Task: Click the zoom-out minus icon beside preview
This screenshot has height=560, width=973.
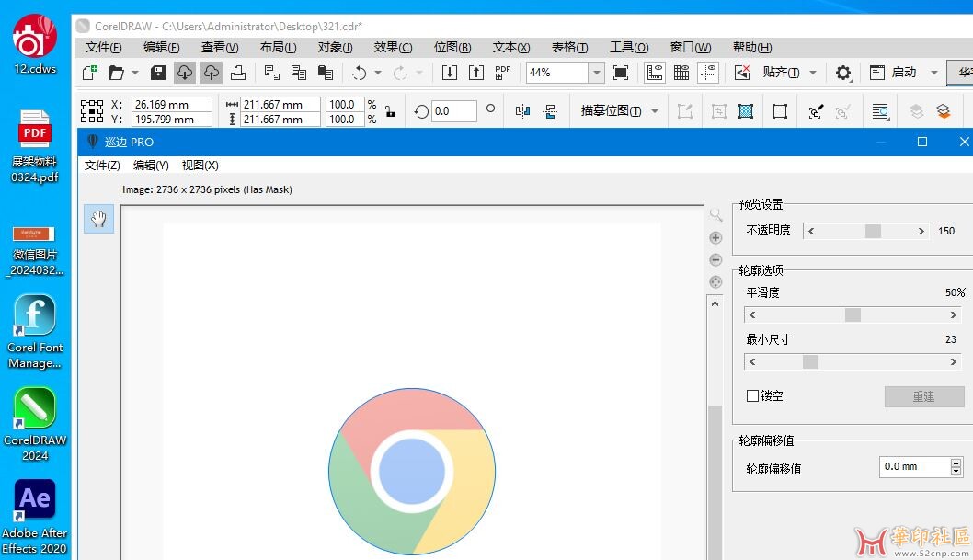Action: click(715, 260)
